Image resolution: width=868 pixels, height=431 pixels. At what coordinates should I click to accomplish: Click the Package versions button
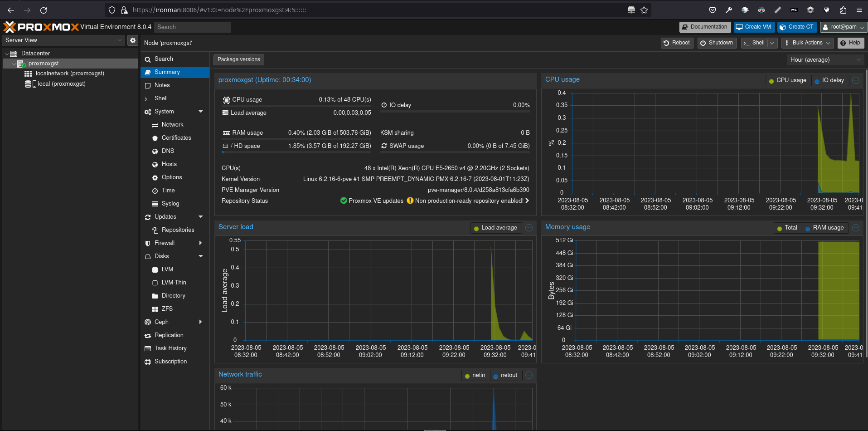[x=238, y=59]
